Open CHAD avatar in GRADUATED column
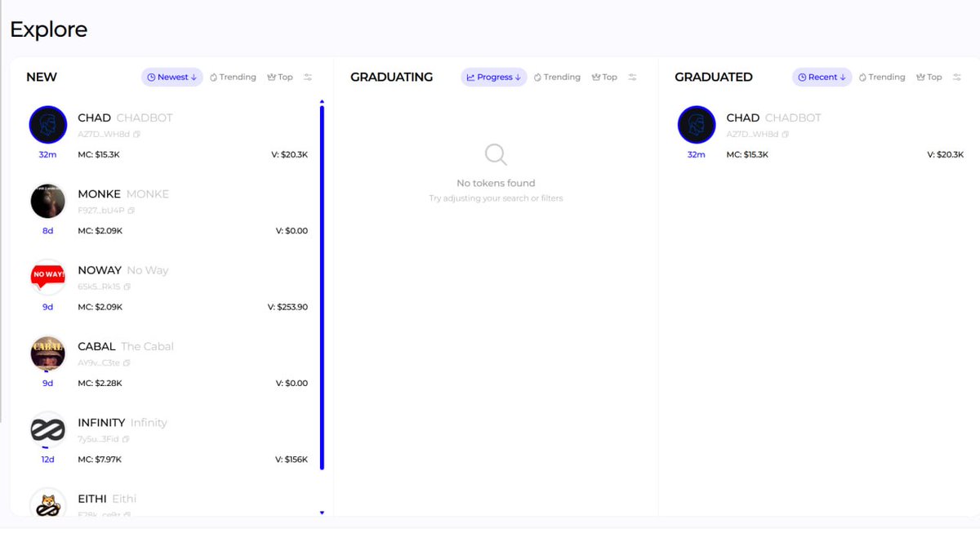The height and width of the screenshot is (533, 980). [697, 125]
